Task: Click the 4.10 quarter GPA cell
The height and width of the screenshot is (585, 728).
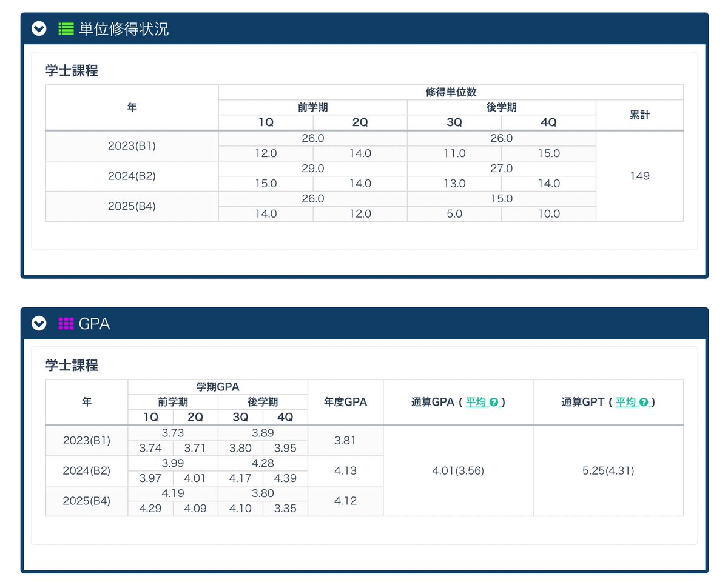Action: tap(240, 509)
